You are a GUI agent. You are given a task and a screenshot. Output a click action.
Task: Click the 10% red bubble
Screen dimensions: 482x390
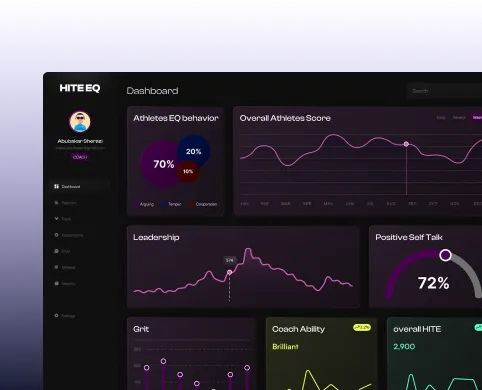(x=188, y=171)
